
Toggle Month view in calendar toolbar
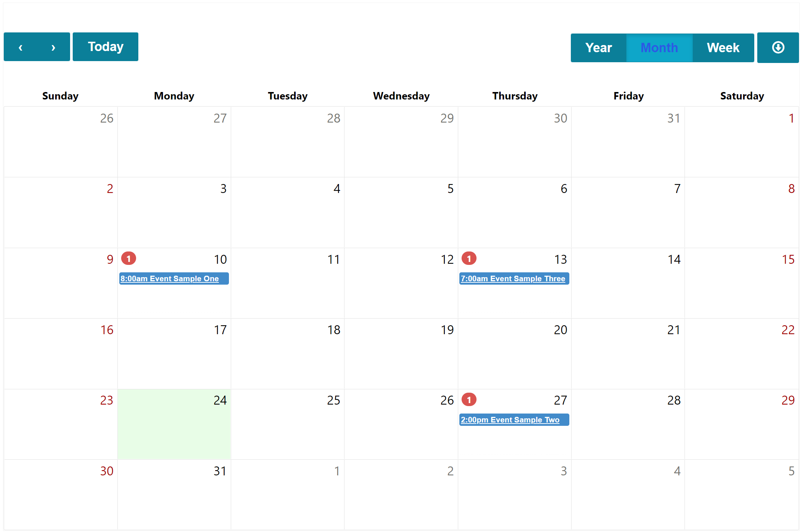click(659, 47)
